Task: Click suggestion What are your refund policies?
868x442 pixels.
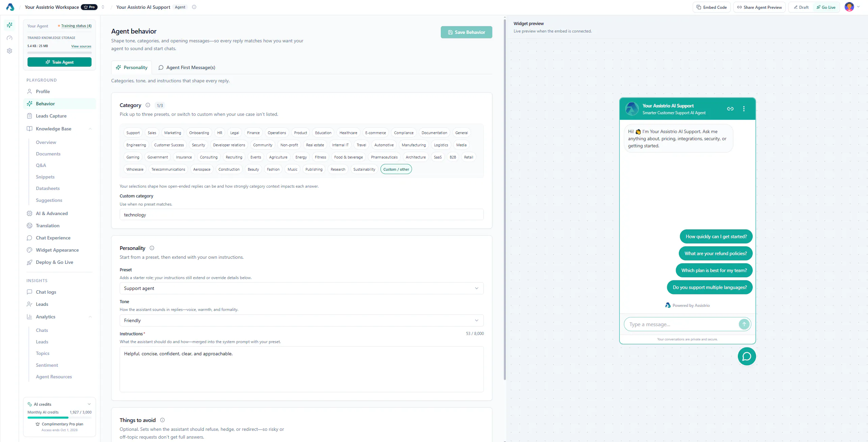Action: [x=715, y=253]
